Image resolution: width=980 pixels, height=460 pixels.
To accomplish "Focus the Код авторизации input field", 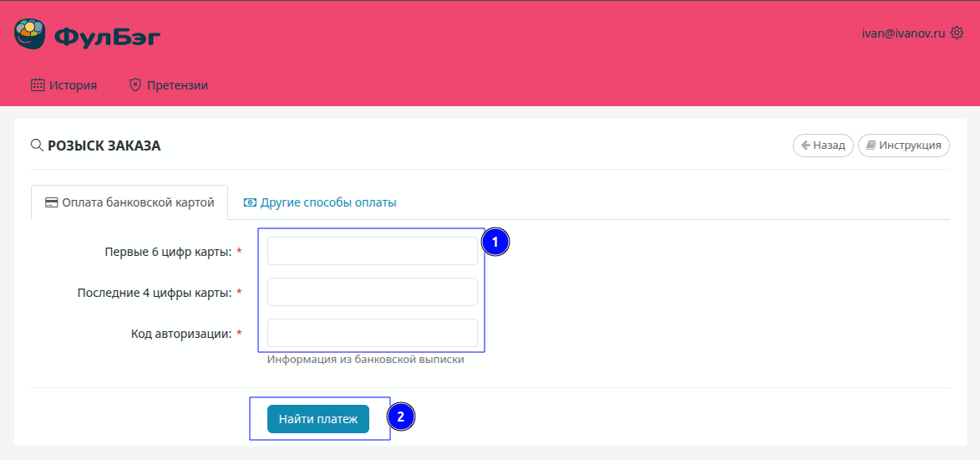I will click(x=372, y=333).
